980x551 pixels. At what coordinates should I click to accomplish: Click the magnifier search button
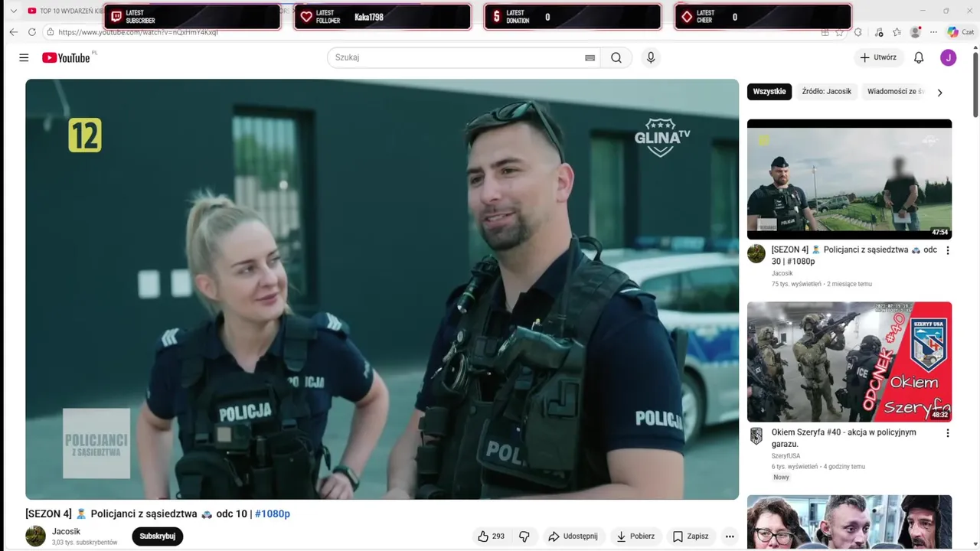(x=616, y=57)
